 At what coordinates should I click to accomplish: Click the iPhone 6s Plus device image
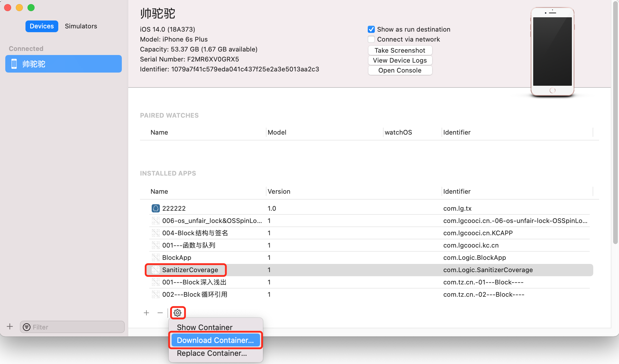552,52
